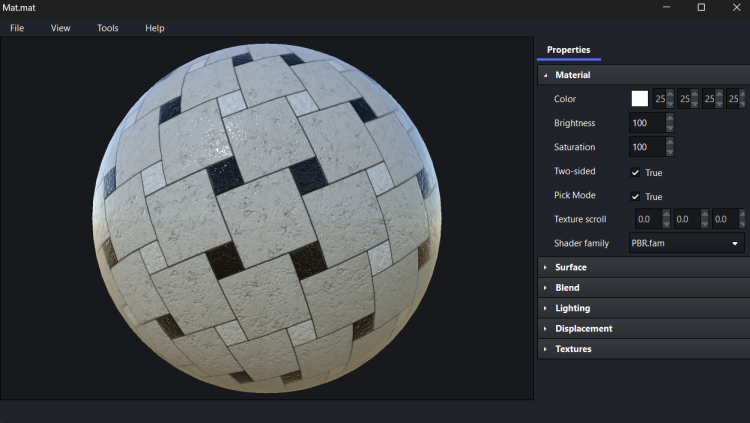Open the File menu
Screen dimensions: 750x423
point(17,28)
